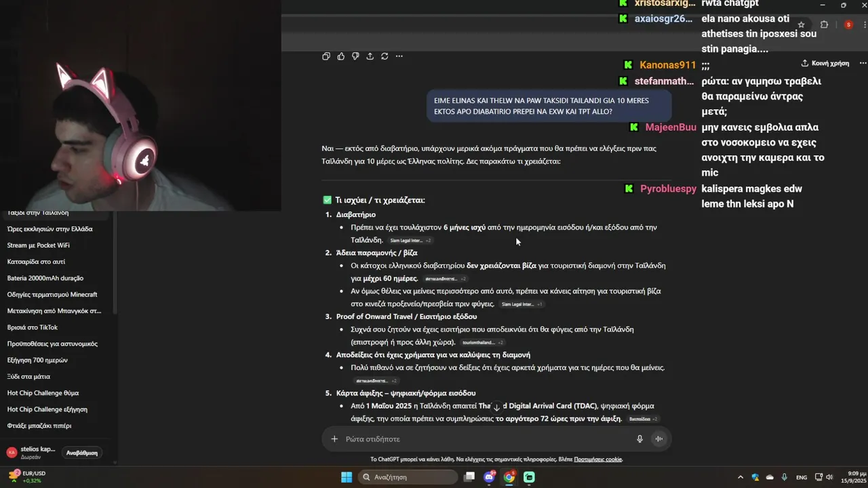Give thumbs up to the response
This screenshot has width=868, height=488.
[340, 56]
